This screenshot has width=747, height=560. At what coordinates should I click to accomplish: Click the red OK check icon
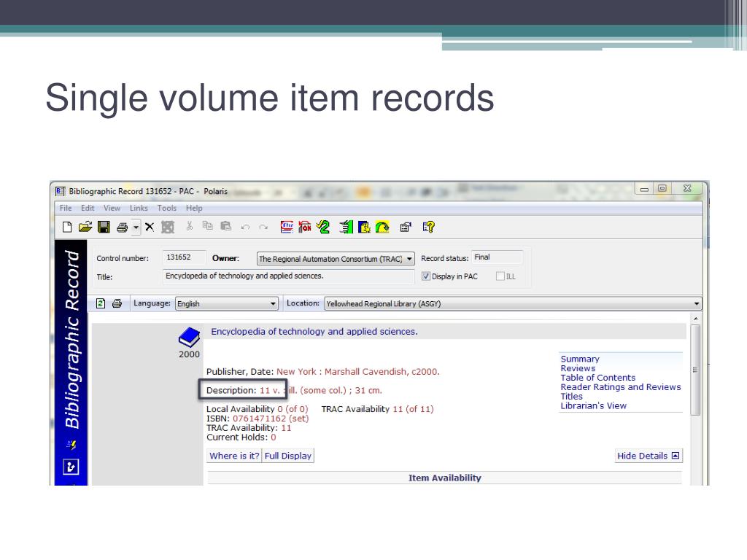[305, 227]
